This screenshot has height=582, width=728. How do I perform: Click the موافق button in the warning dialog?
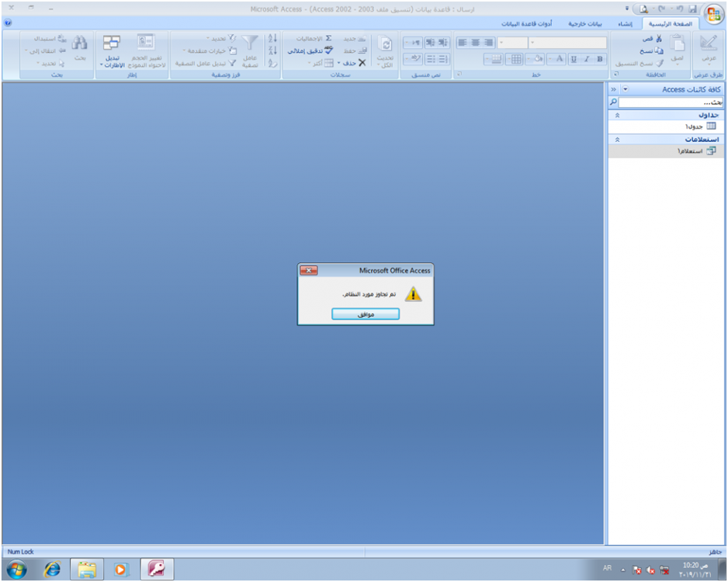coord(366,314)
